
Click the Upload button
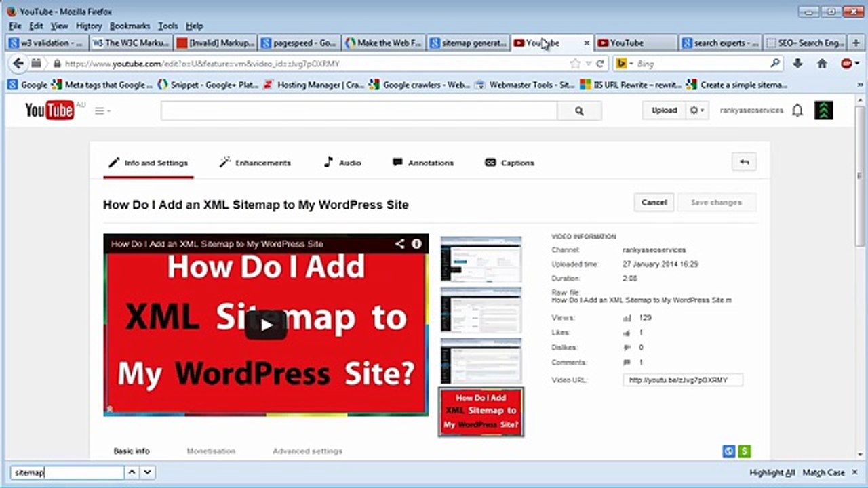click(664, 110)
